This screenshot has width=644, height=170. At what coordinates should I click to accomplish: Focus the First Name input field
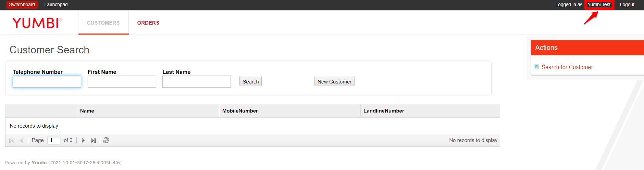122,81
